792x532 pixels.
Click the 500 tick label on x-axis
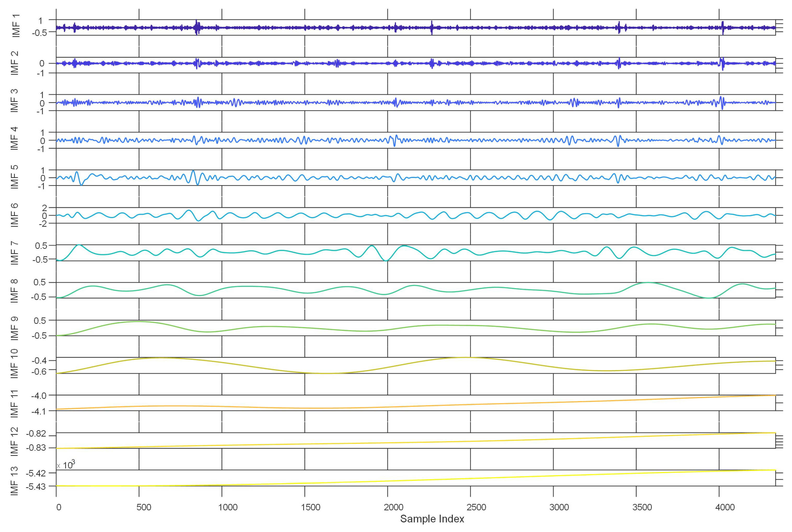(144, 507)
